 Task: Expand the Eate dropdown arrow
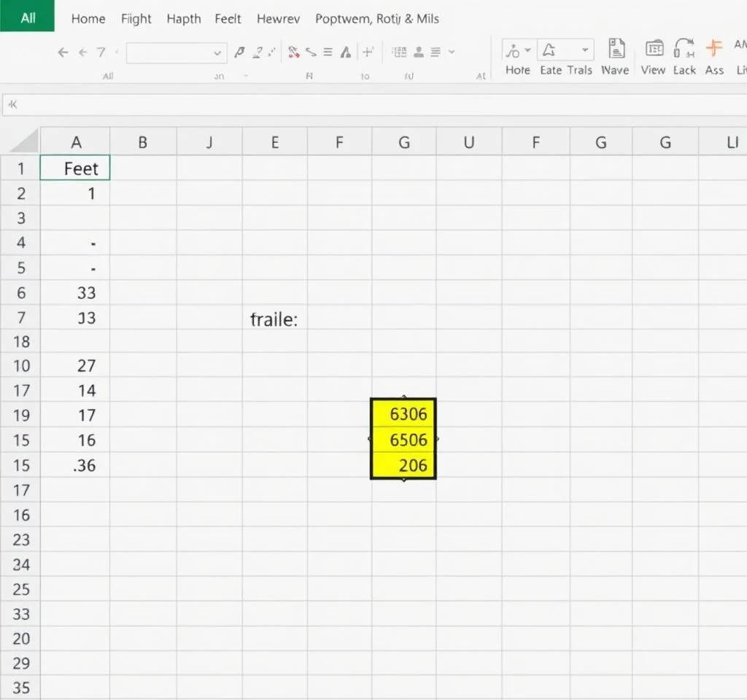pyautogui.click(x=585, y=50)
